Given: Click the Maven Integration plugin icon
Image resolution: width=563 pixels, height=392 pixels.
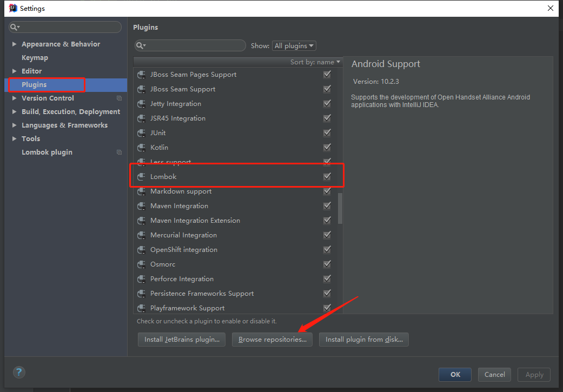Looking at the screenshot, I should pyautogui.click(x=142, y=206).
